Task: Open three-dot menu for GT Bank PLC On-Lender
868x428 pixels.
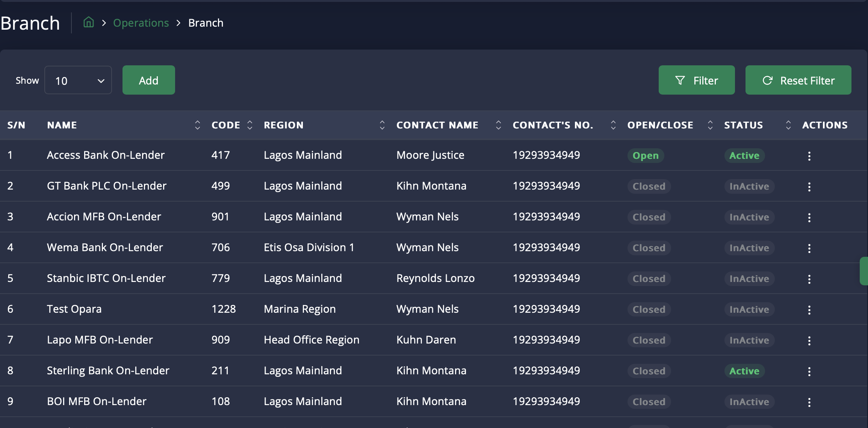Action: [809, 187]
